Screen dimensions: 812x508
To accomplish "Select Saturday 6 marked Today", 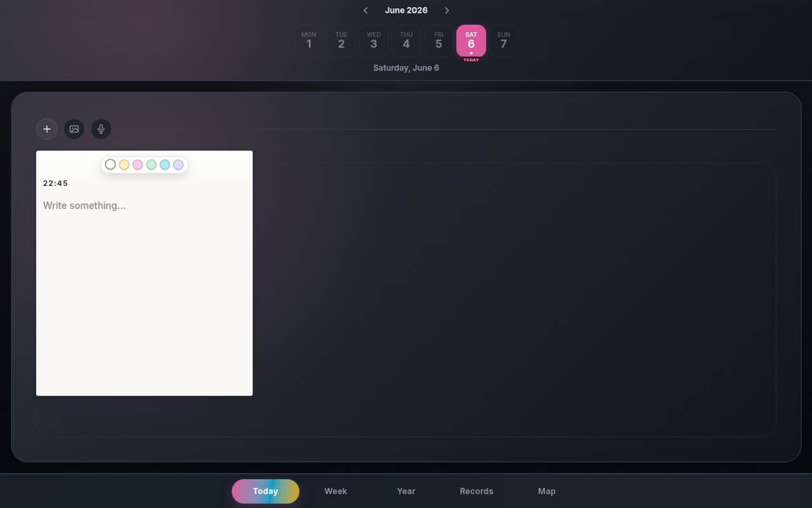I will click(x=471, y=41).
